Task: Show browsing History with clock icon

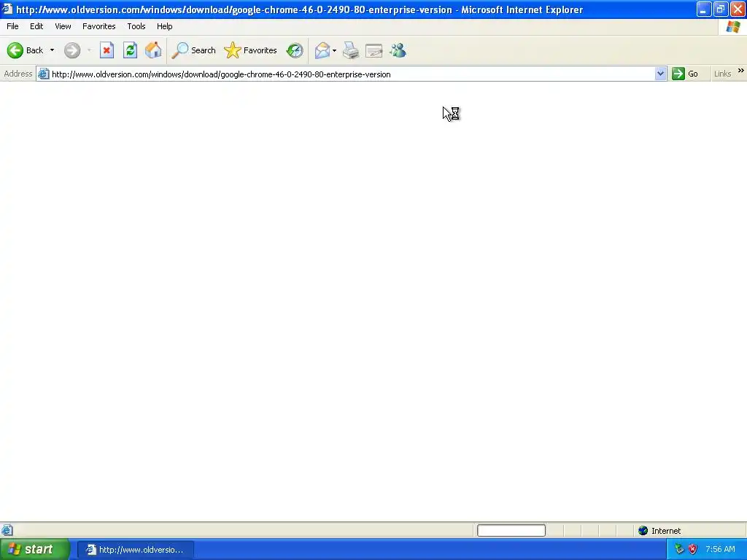Action: [295, 50]
